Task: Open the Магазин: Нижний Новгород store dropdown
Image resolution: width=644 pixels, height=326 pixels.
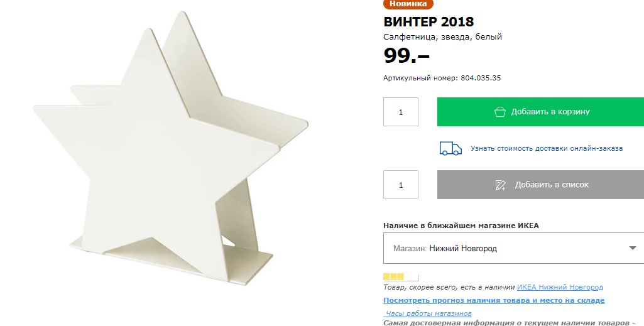Action: (x=513, y=248)
